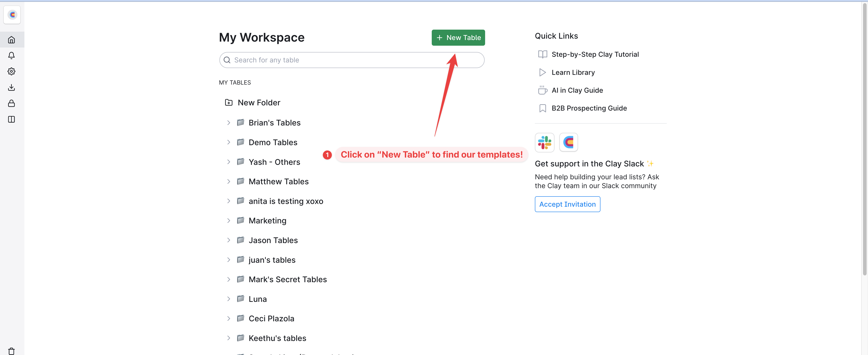The height and width of the screenshot is (355, 868).
Task: Open the trash icon at the bottom of the sidebar
Action: pos(12,351)
